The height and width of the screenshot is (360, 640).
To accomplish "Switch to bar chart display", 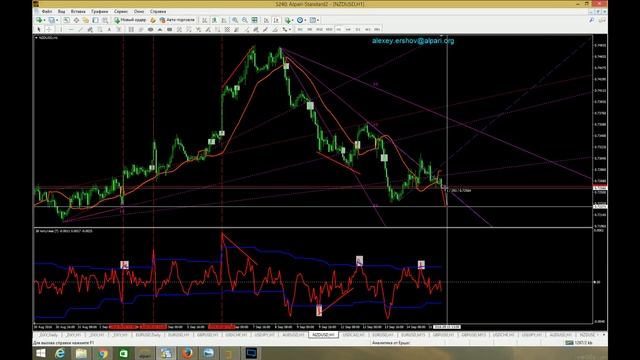I will (x=204, y=20).
